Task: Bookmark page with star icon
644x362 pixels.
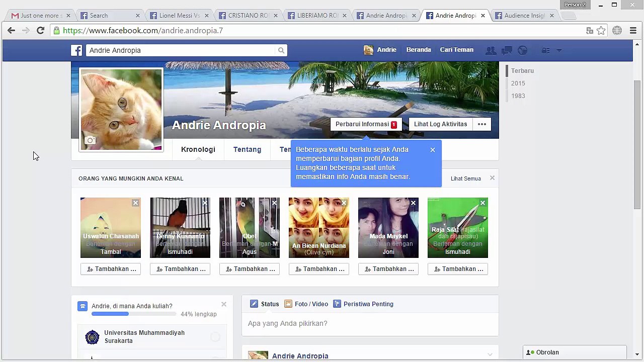Action: click(601, 31)
